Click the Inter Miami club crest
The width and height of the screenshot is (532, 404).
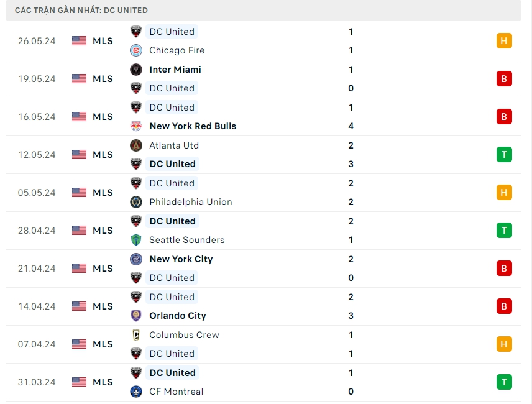(136, 70)
